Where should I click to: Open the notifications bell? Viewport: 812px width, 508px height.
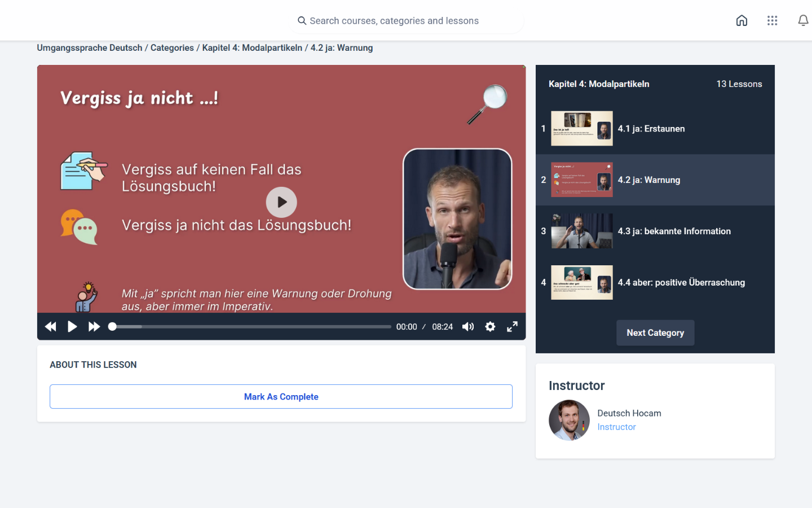(803, 21)
